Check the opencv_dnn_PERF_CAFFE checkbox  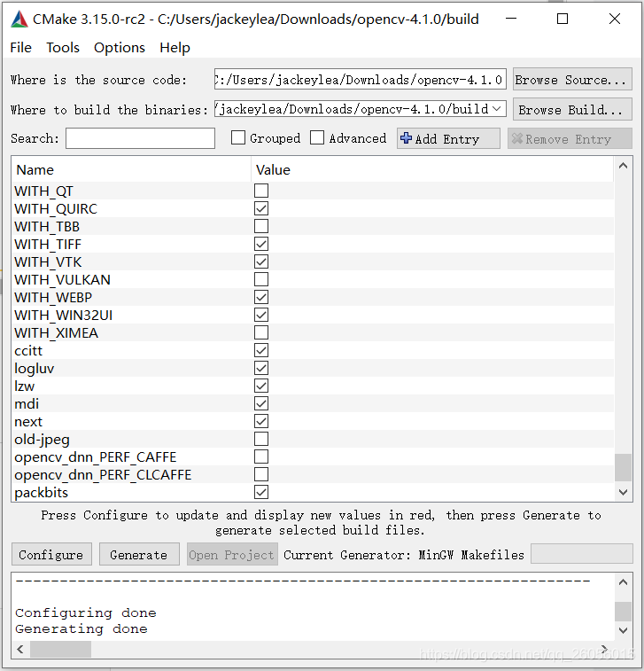pos(261,457)
